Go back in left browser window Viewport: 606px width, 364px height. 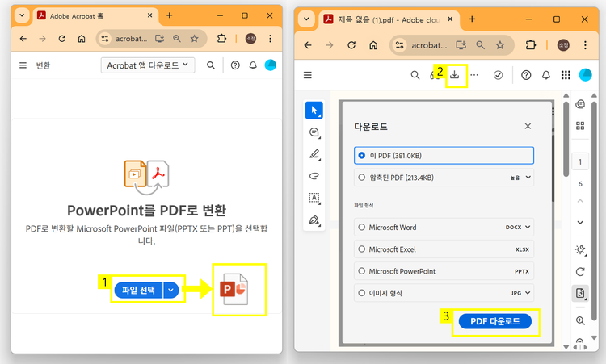tap(23, 39)
